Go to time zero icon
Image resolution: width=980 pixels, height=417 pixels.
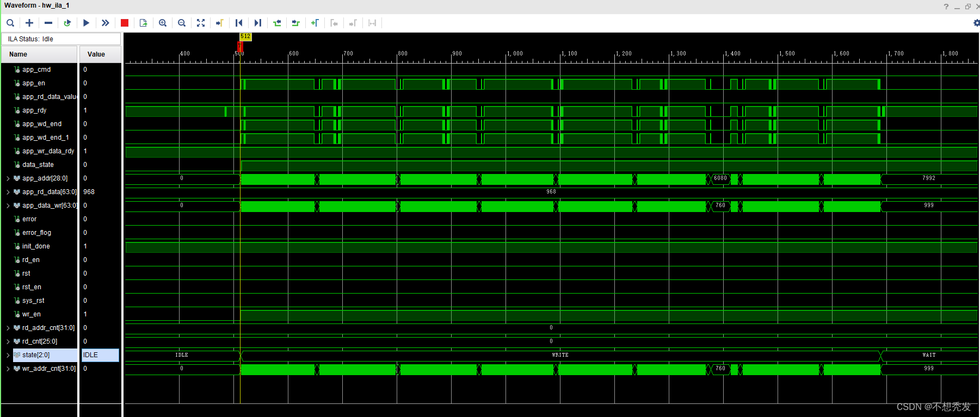tap(239, 23)
